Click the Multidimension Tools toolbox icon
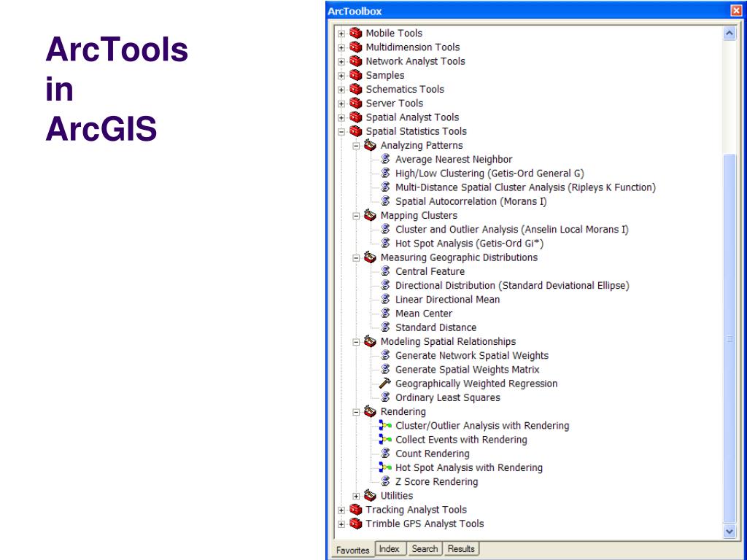The width and height of the screenshot is (747, 560). tap(355, 47)
